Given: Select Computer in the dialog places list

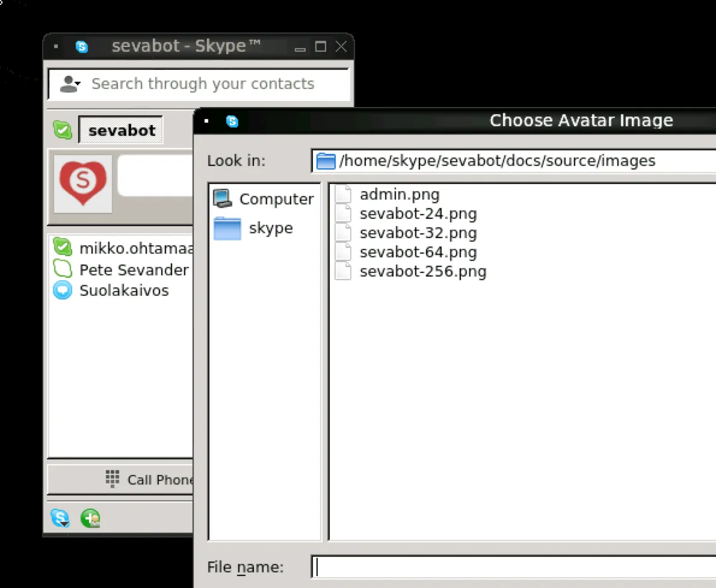Looking at the screenshot, I should coord(277,200).
